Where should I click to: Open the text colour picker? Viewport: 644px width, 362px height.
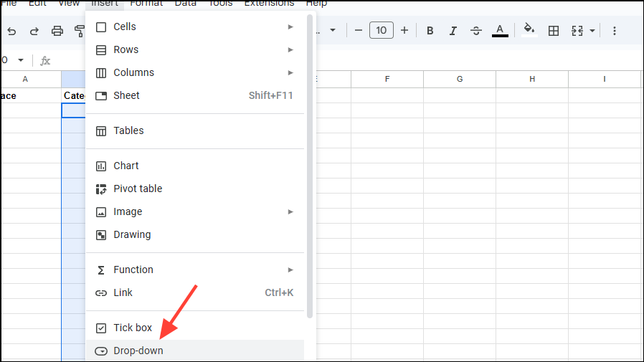pyautogui.click(x=500, y=31)
